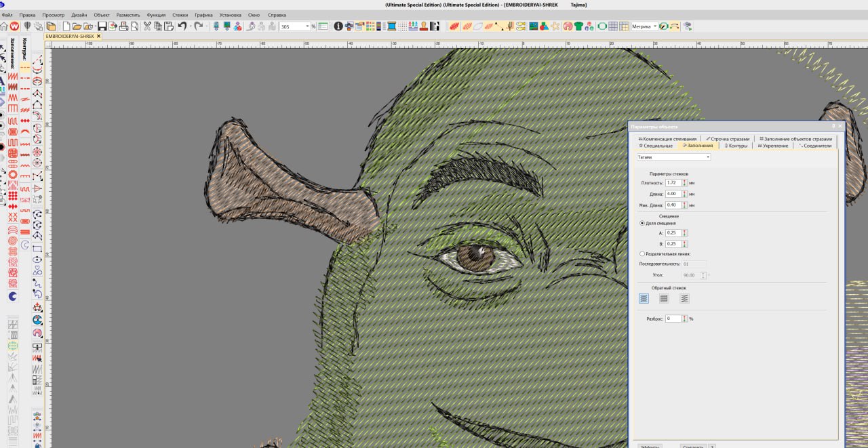Adjust the Длина spinner arrows
Screen dimensions: 868x448
685,194
